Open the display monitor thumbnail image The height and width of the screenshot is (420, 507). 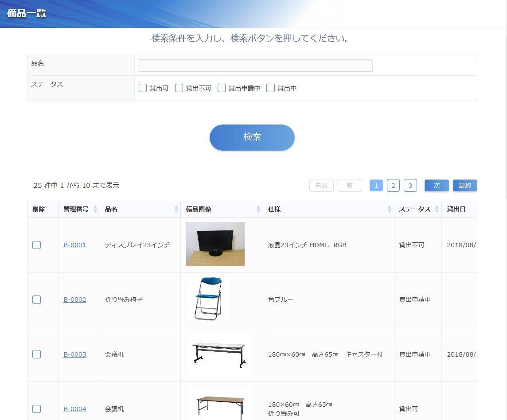[x=215, y=244]
